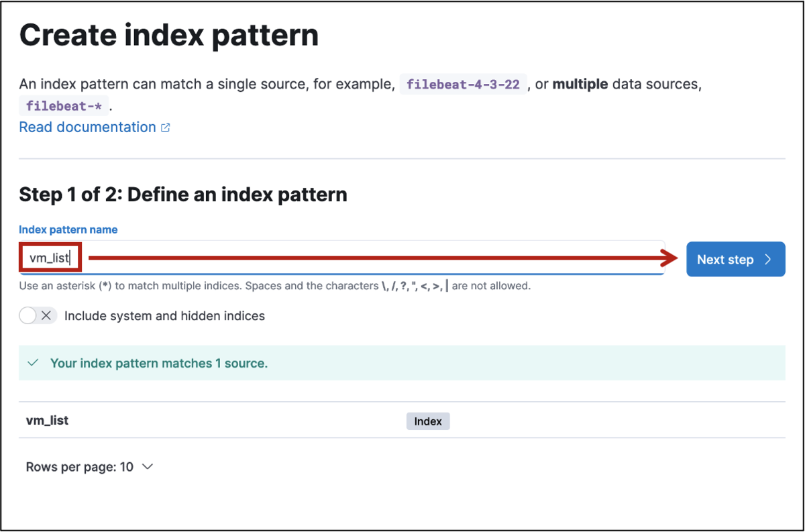Focus the Index pattern name input field
The image size is (805, 532).
[x=369, y=258]
